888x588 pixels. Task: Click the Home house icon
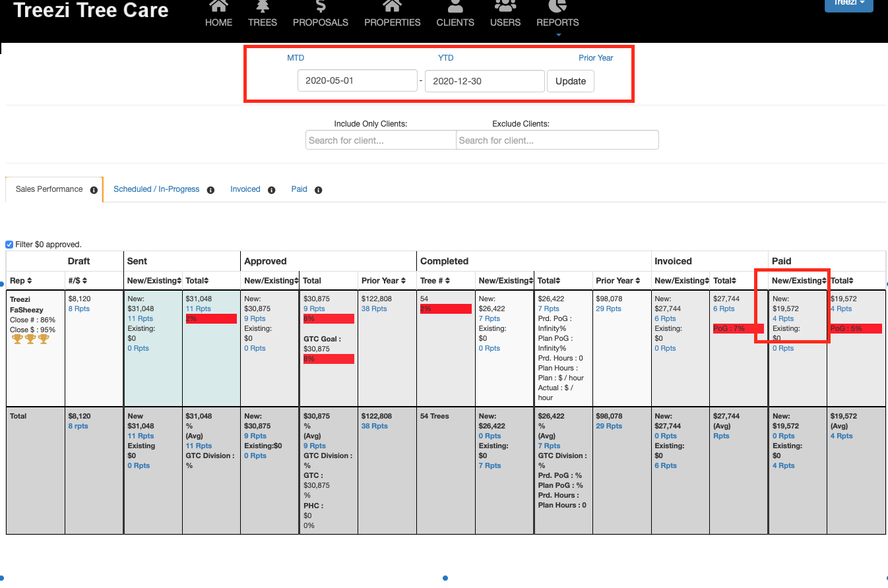218,7
